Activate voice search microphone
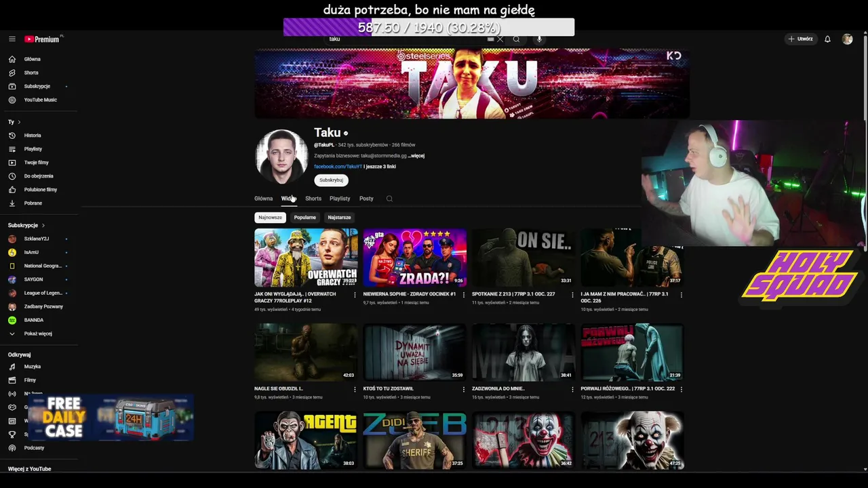Image resolution: width=868 pixels, height=488 pixels. click(x=539, y=39)
